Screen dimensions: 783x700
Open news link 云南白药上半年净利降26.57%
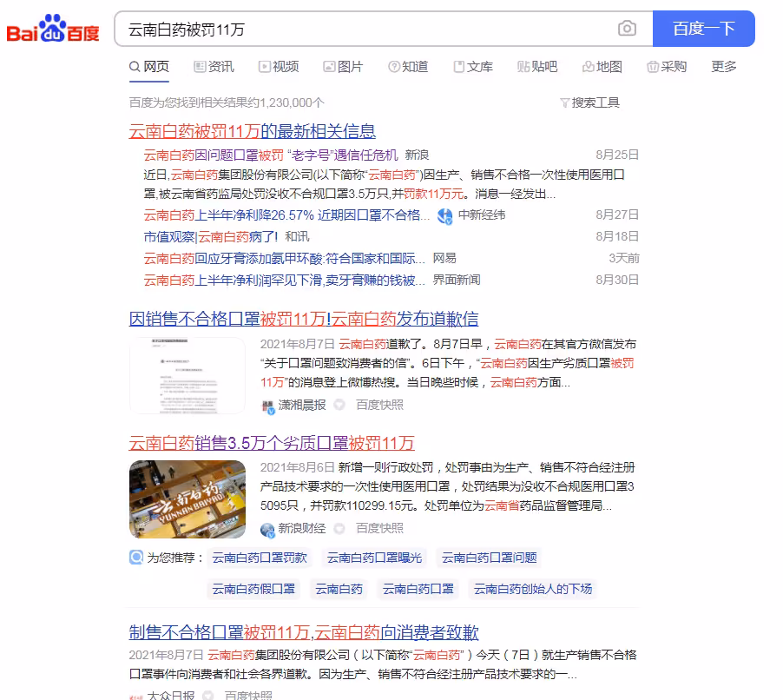tap(286, 215)
